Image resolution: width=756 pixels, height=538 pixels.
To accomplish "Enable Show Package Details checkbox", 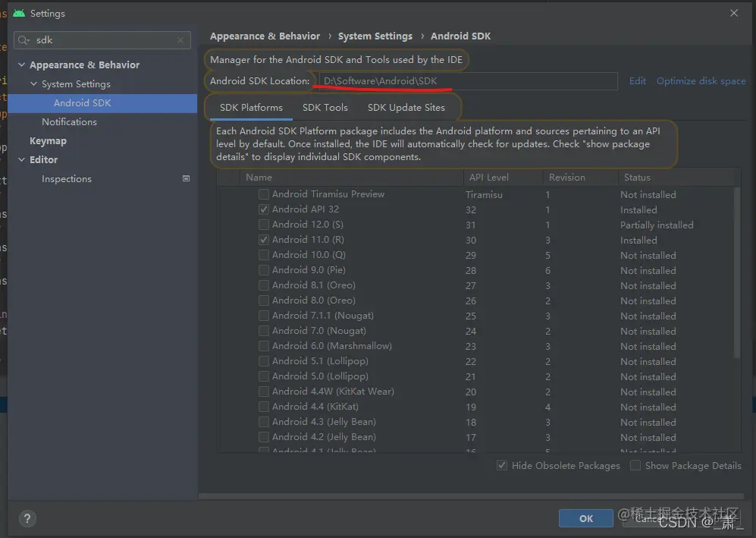I will (x=635, y=466).
